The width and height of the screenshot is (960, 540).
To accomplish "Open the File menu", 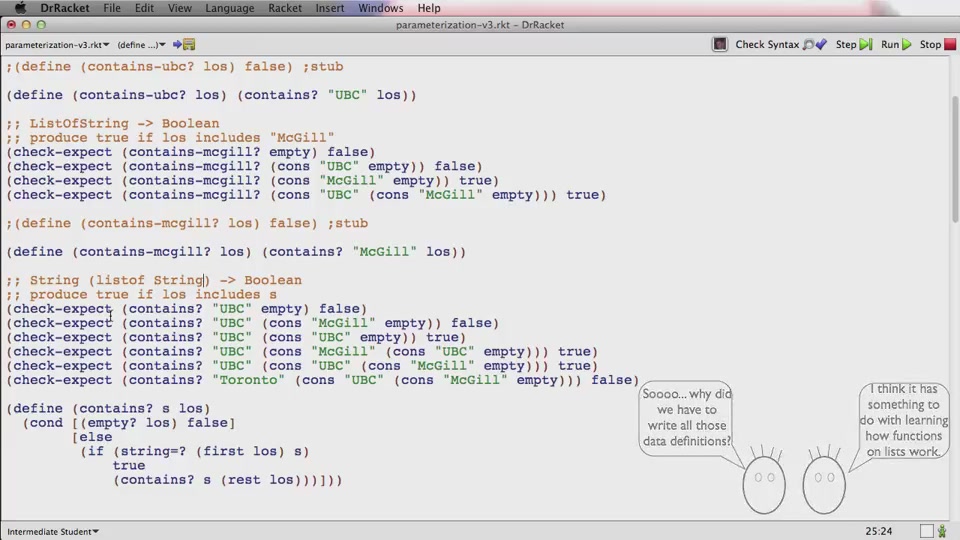I will (x=112, y=8).
